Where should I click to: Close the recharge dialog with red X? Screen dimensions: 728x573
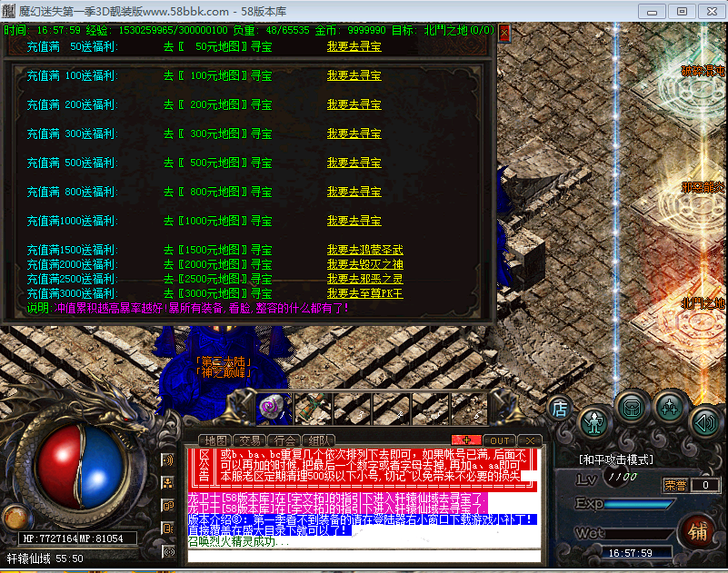click(504, 33)
